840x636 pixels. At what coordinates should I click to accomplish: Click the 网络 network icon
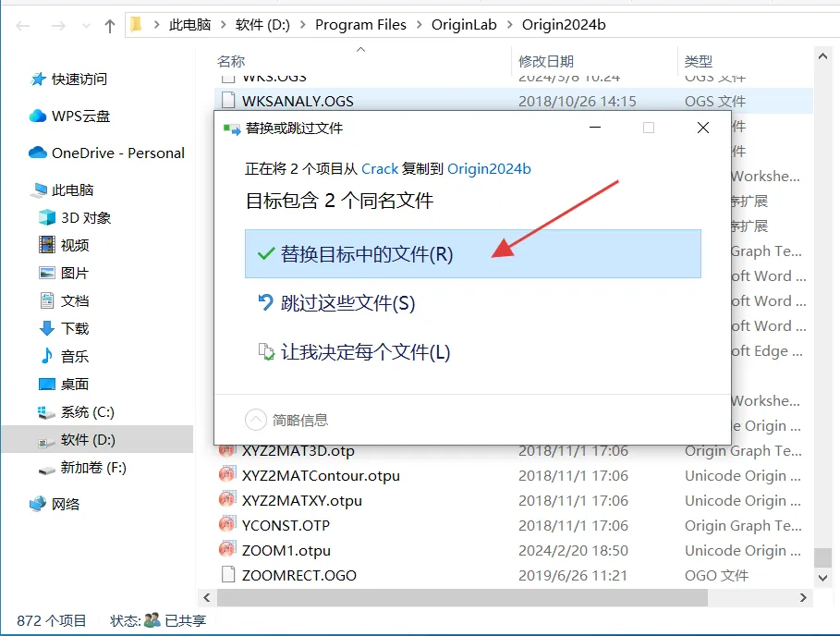[38, 504]
